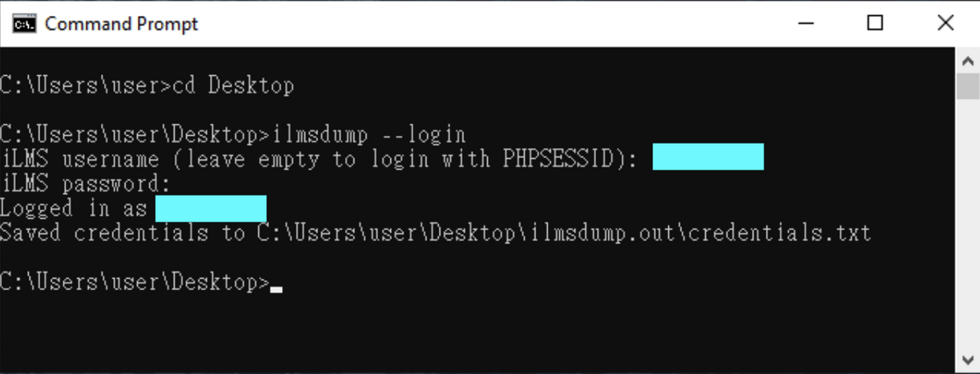Open the Command Prompt system menu icon
This screenshot has width=980, height=374.
[24, 24]
